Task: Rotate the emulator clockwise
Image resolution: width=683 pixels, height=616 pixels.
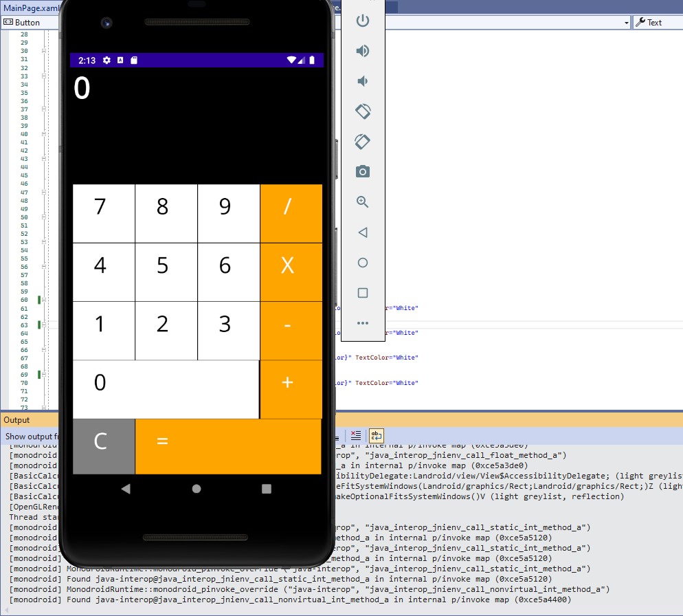Action: (363, 141)
